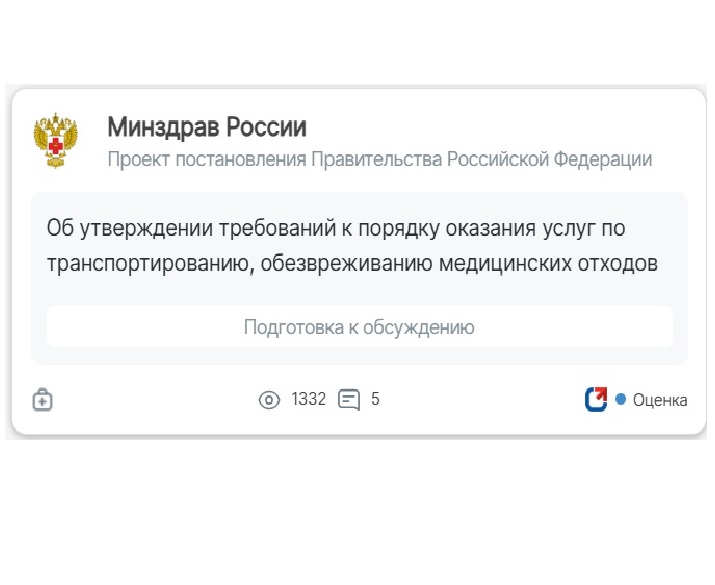The image size is (715, 585).
Task: Click the red cross inside the emblem
Action: pos(56,145)
